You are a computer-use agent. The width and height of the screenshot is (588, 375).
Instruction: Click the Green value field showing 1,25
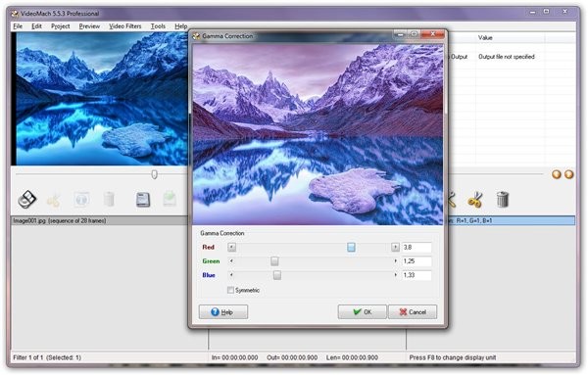coord(416,261)
